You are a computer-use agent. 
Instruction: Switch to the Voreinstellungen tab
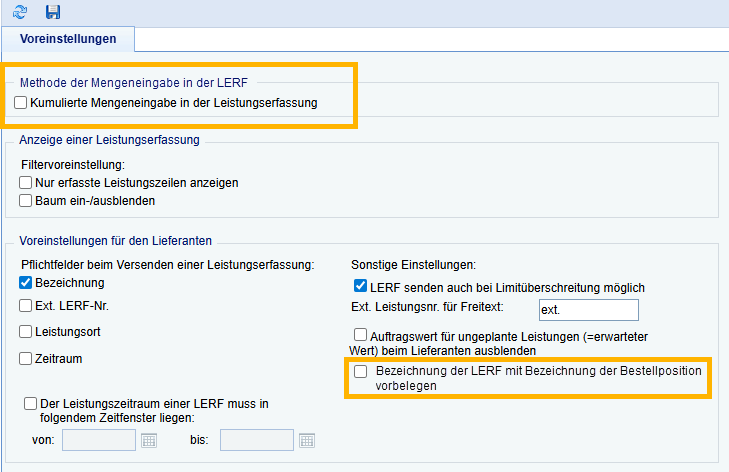coord(68,39)
